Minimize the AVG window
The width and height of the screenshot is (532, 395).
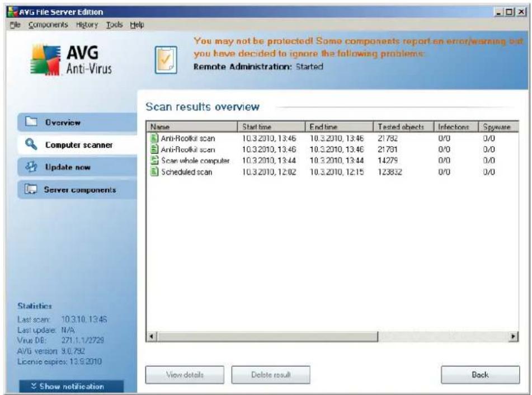click(x=499, y=12)
